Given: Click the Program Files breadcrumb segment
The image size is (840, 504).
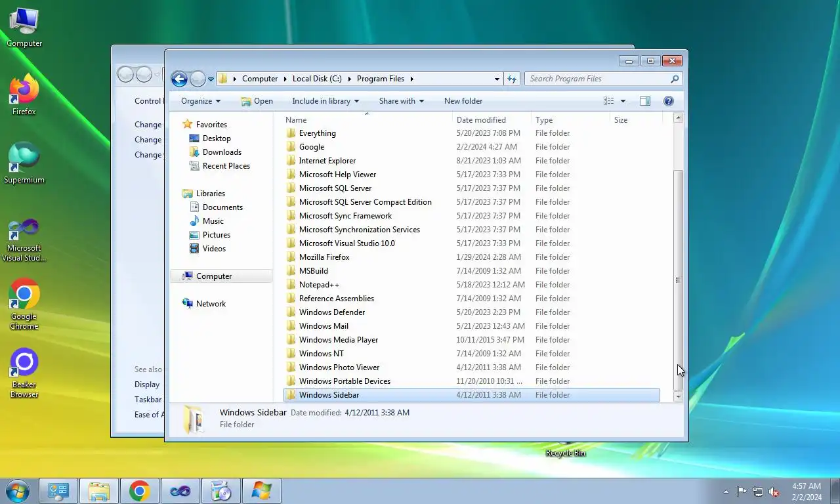Looking at the screenshot, I should [381, 79].
